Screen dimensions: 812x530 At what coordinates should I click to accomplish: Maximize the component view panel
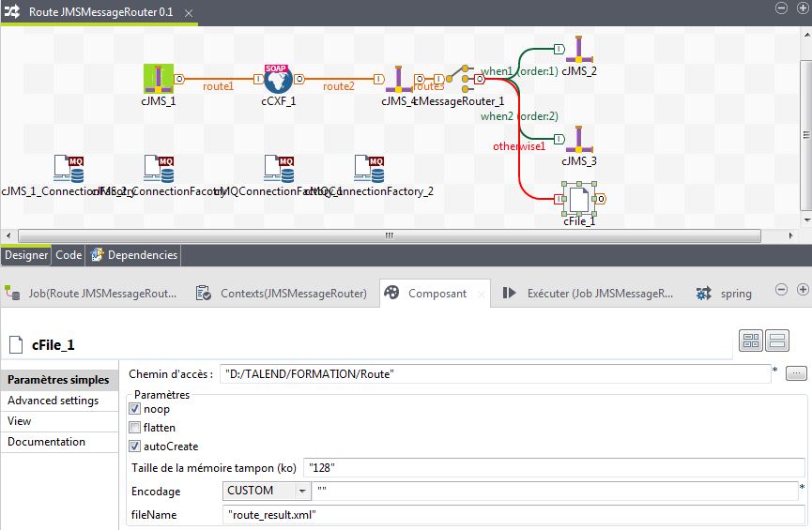pos(803,290)
